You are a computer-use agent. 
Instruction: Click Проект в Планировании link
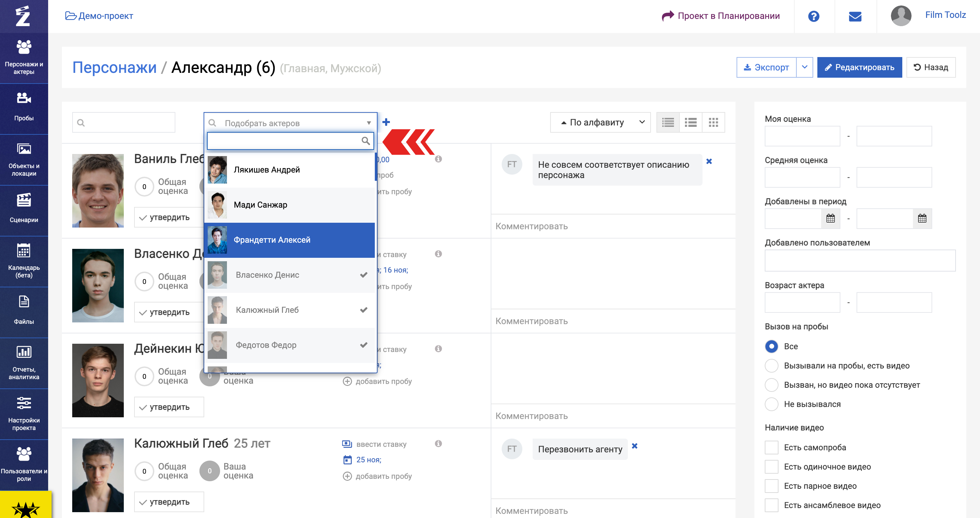(721, 16)
